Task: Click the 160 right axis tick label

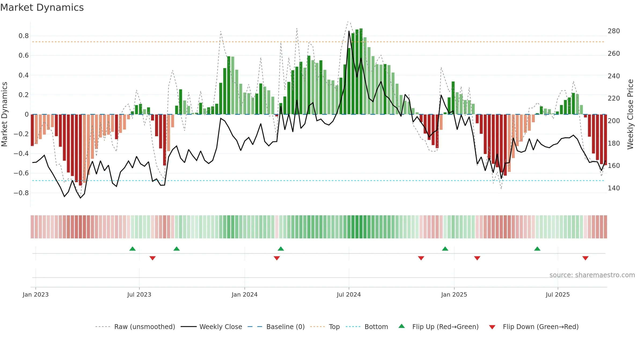Action: (614, 166)
